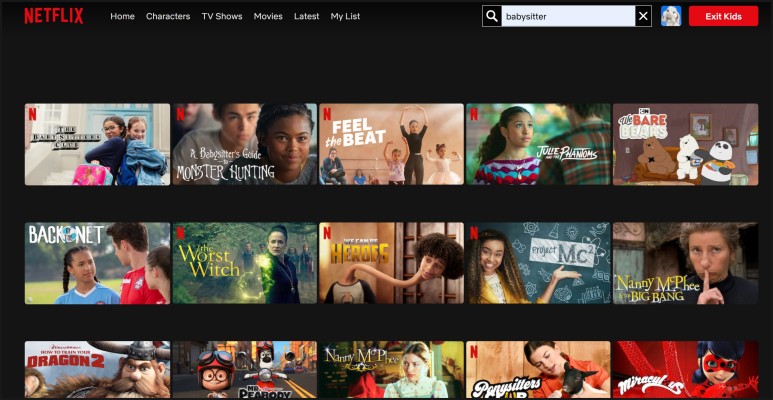
Task: Click the Exit Kids button
Action: click(723, 16)
